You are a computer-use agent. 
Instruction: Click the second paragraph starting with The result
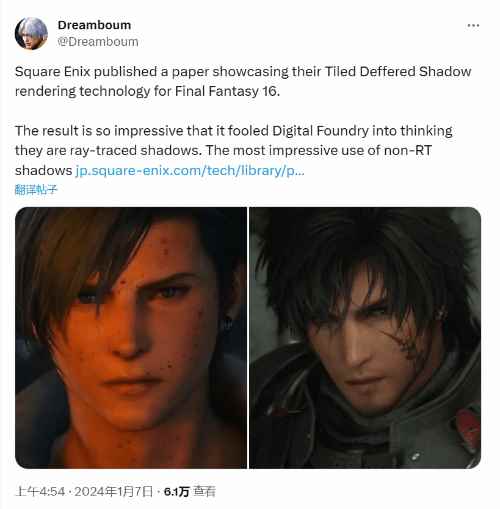[233, 150]
